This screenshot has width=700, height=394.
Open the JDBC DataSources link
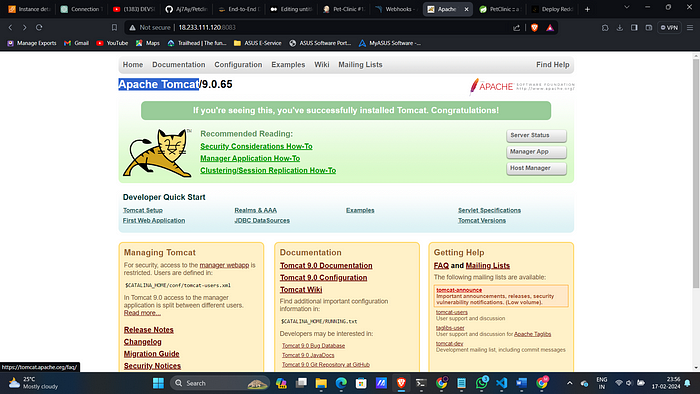tap(262, 220)
